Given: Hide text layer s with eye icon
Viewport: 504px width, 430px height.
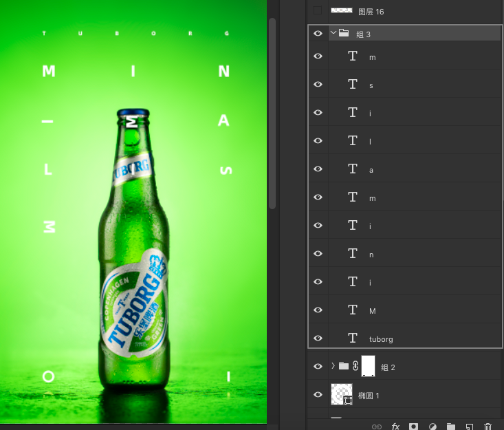Looking at the screenshot, I should pos(318,84).
